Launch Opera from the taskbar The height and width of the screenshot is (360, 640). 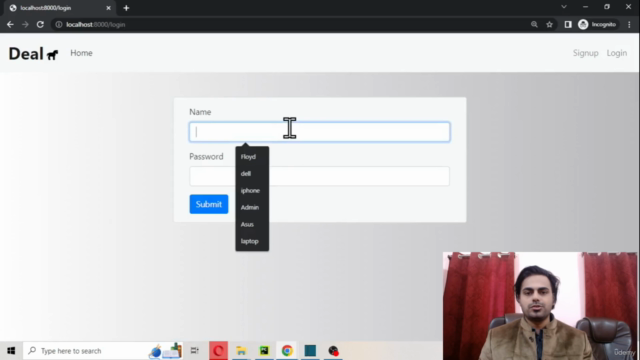point(218,351)
